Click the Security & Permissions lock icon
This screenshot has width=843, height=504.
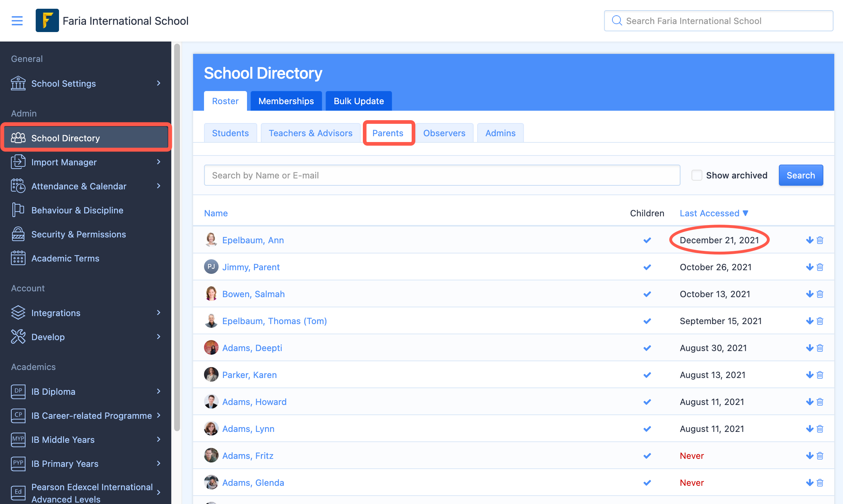[x=18, y=234]
